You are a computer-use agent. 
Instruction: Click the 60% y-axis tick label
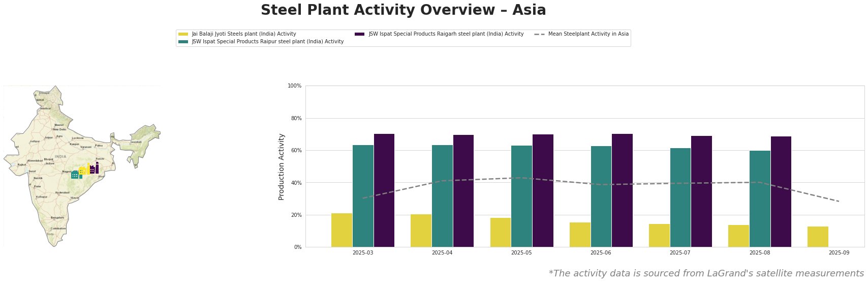tap(296, 151)
